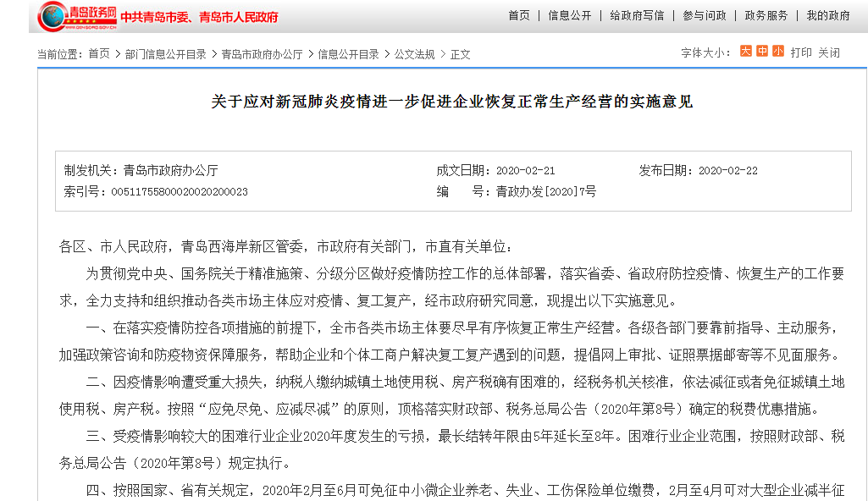Open 信息公开目录 breadcrumb link
The height and width of the screenshot is (501, 868).
pyautogui.click(x=348, y=54)
